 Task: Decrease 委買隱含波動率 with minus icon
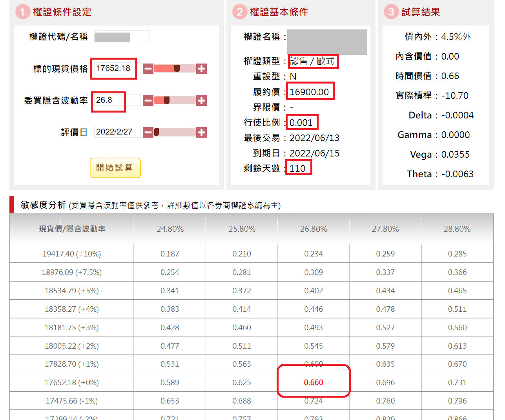[x=148, y=101]
